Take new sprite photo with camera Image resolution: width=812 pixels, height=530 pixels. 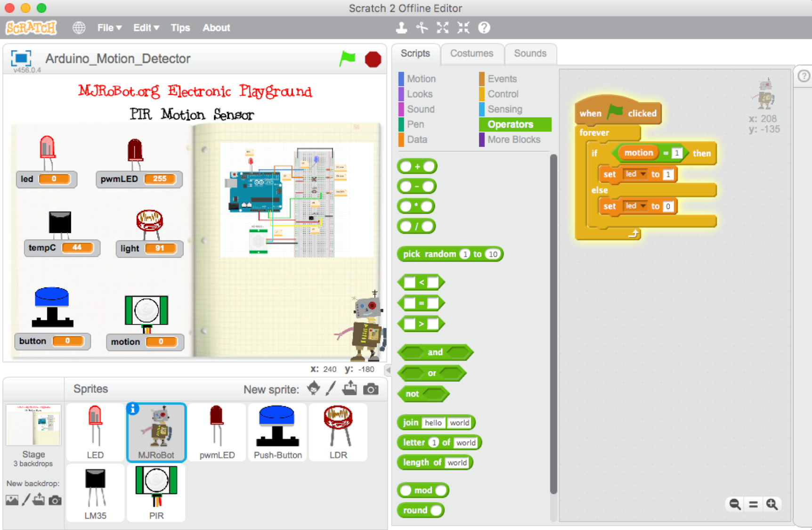[371, 389]
